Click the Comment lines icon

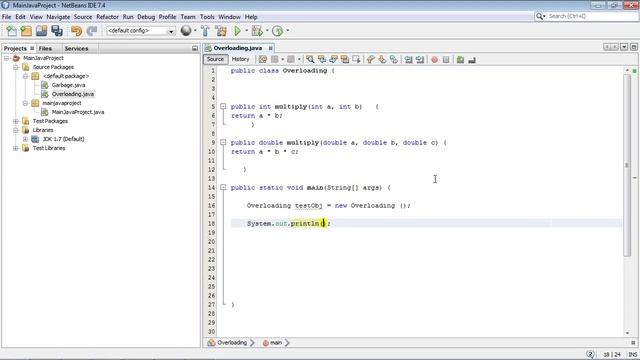coord(460,60)
